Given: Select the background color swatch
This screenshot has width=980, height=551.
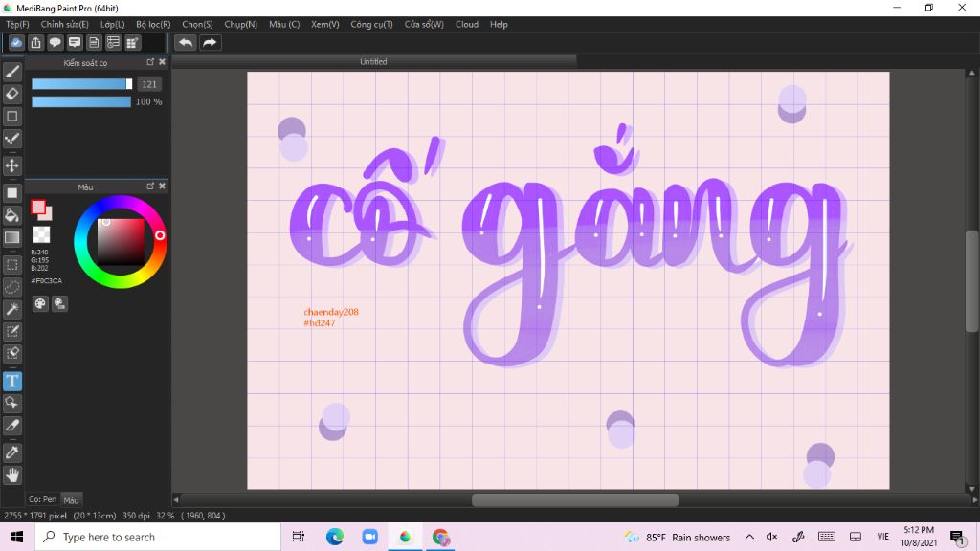Looking at the screenshot, I should (x=48, y=215).
